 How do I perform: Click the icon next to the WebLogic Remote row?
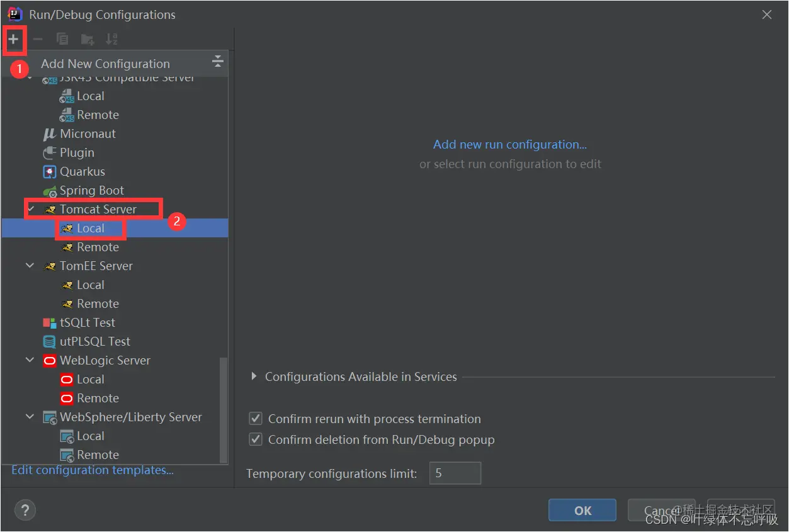[67, 399]
